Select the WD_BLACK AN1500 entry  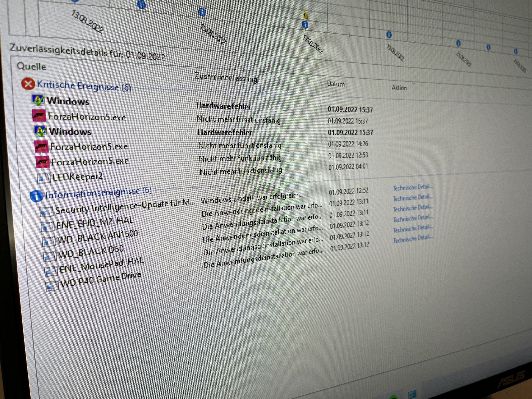click(x=98, y=237)
